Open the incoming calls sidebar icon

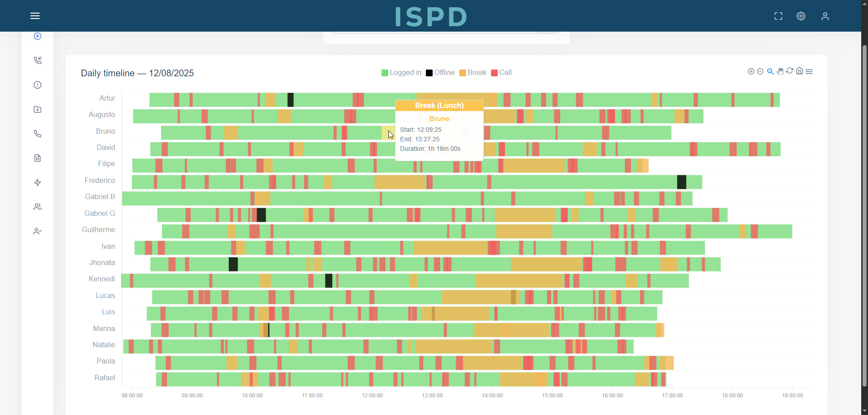click(x=38, y=61)
